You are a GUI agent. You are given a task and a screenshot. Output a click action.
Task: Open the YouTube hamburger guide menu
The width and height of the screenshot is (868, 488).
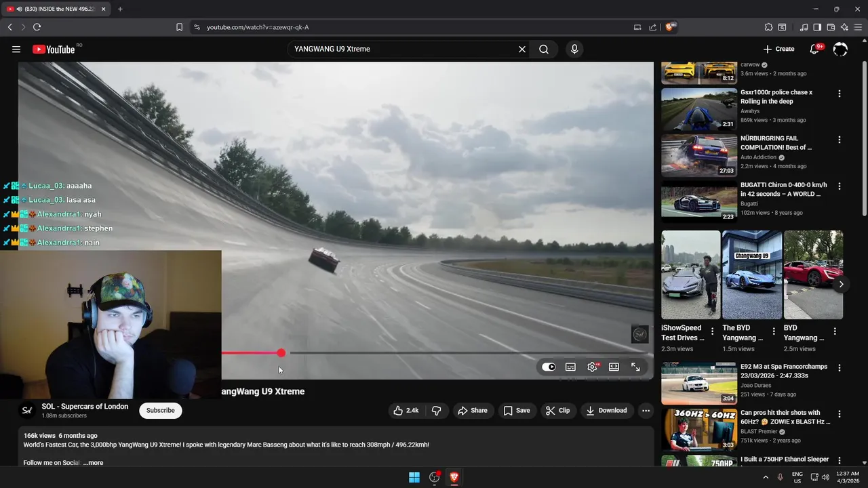16,49
